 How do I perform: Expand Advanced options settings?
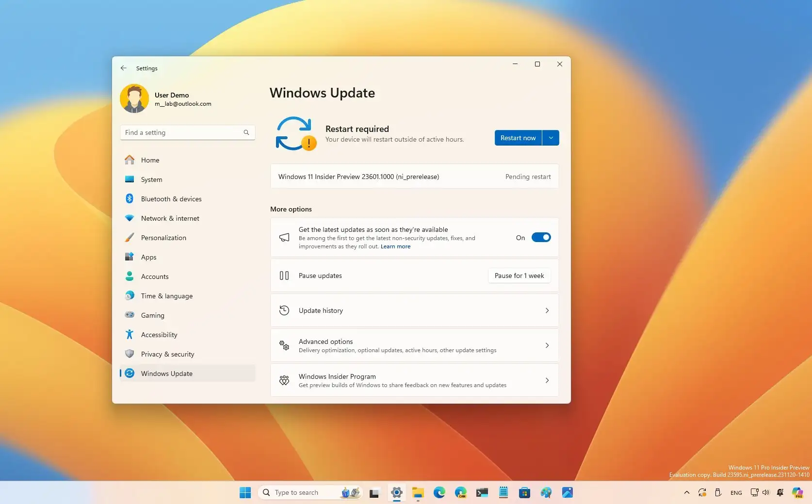point(414,345)
